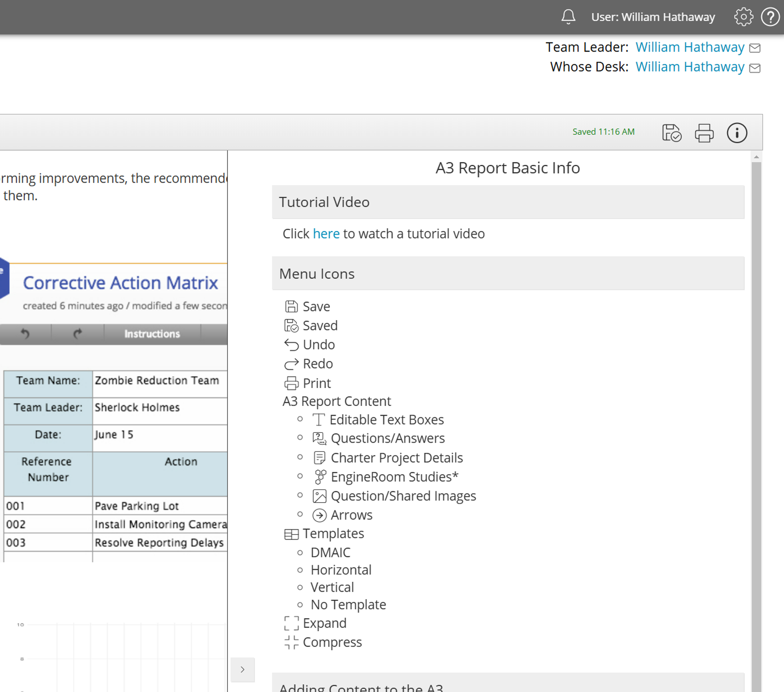This screenshot has width=784, height=692.
Task: Click the Adding Content to the A3 header
Action: 507,686
